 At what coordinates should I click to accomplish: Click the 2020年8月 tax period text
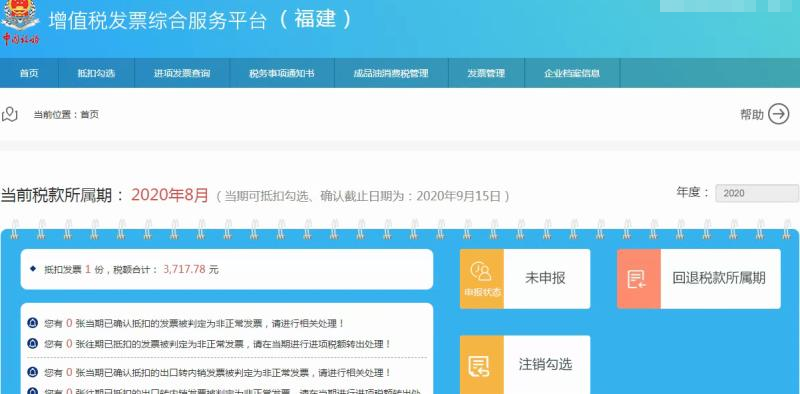click(x=170, y=195)
